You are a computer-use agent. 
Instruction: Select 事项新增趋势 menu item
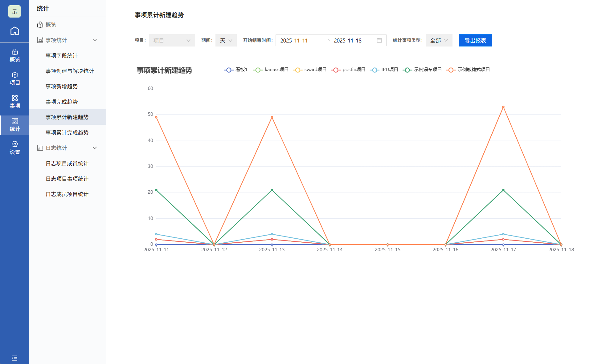click(x=62, y=86)
